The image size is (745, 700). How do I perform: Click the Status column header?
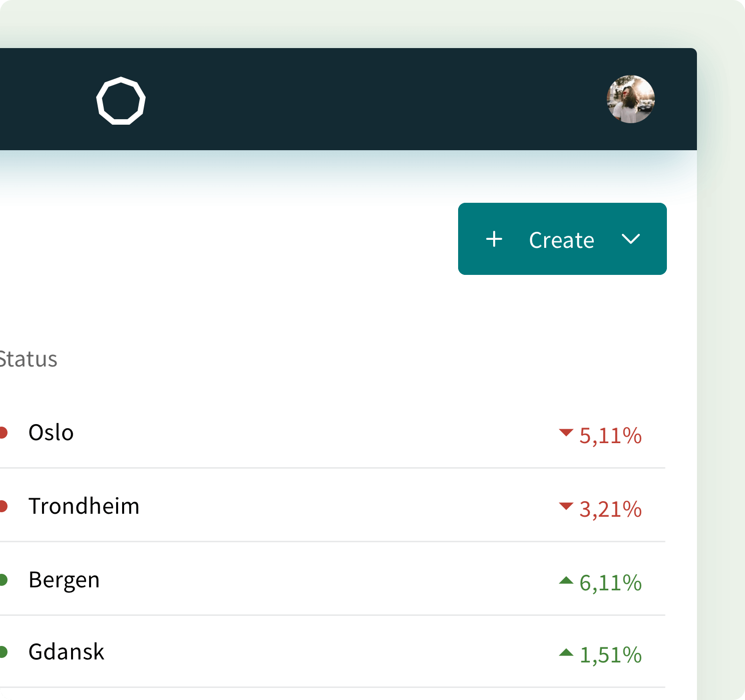click(29, 360)
